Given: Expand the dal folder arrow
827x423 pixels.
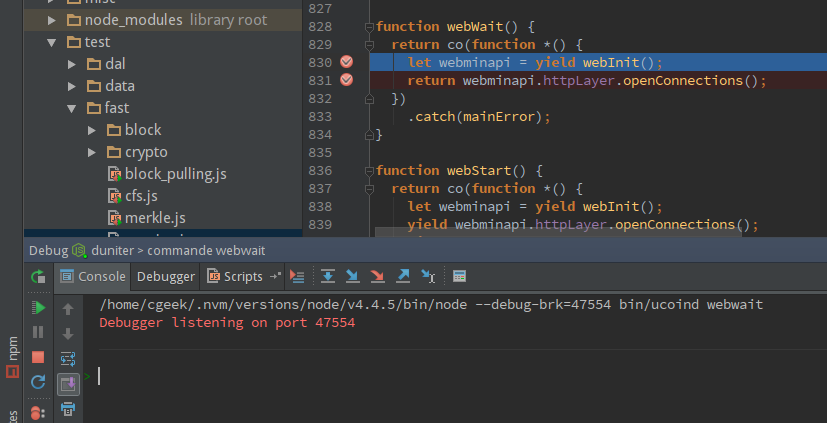Looking at the screenshot, I should tap(72, 64).
